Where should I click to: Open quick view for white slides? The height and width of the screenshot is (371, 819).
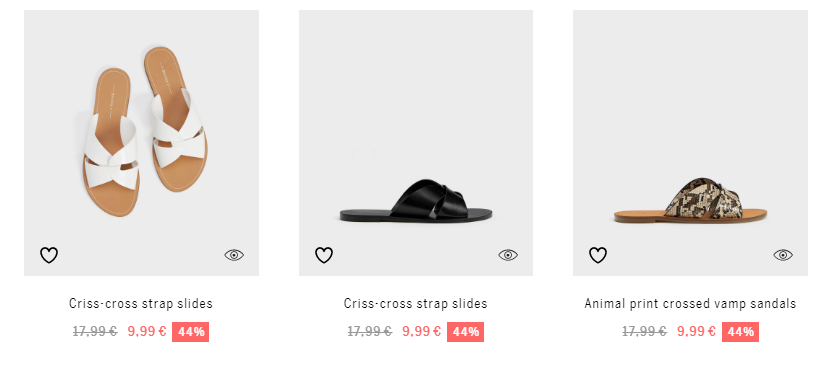[234, 255]
